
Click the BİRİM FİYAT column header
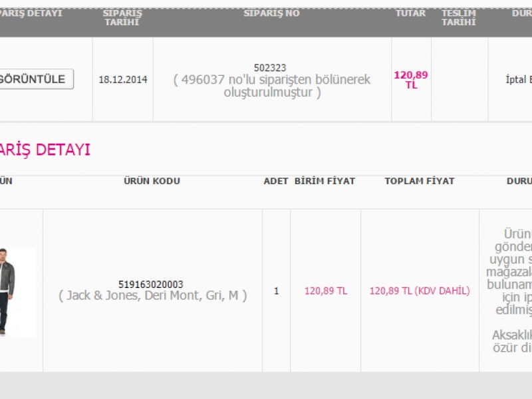tap(325, 181)
